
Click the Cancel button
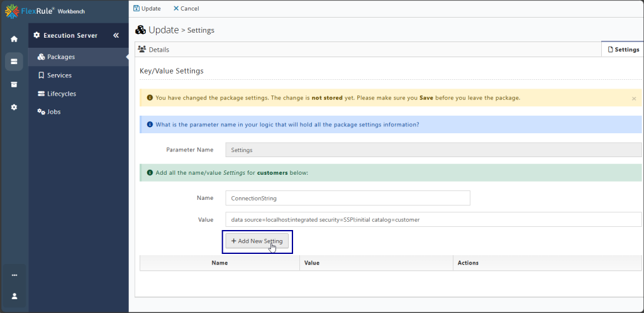pos(186,9)
